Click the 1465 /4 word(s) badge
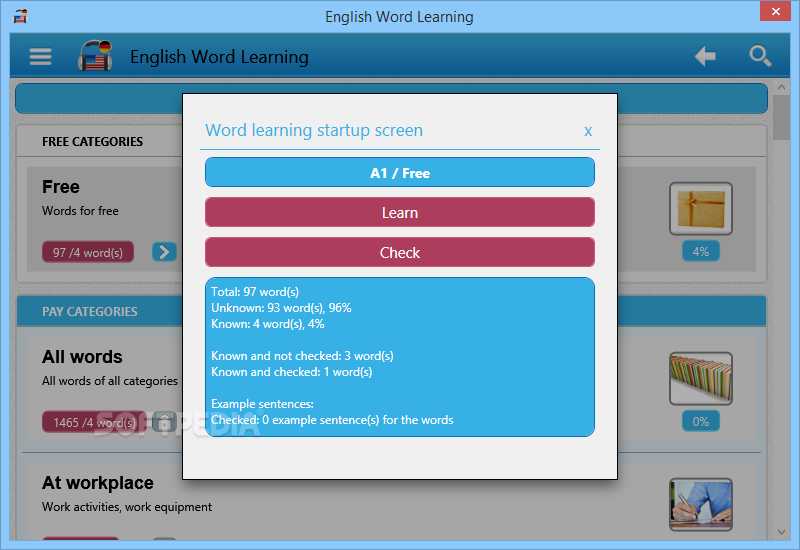800x550 pixels. pos(94,422)
